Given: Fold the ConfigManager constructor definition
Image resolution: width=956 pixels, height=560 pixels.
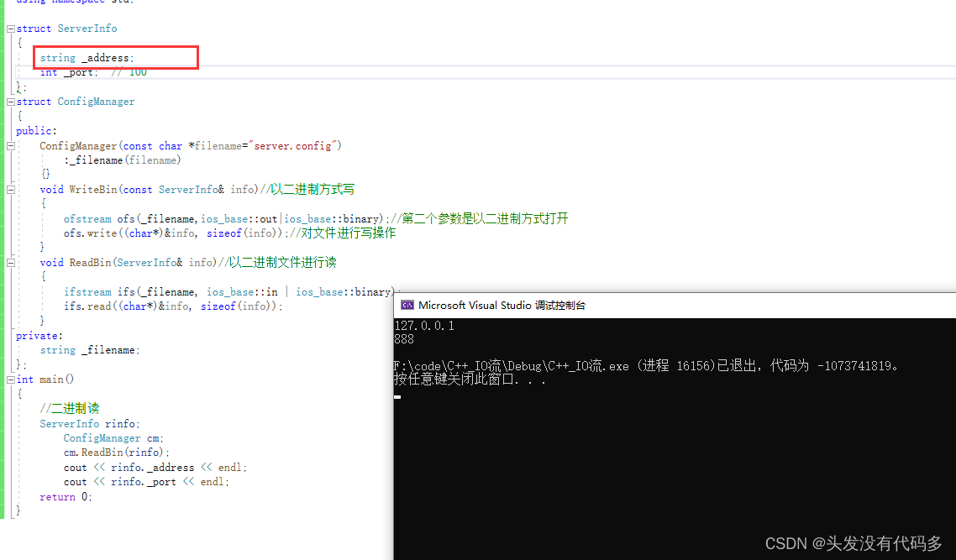Looking at the screenshot, I should (x=11, y=146).
